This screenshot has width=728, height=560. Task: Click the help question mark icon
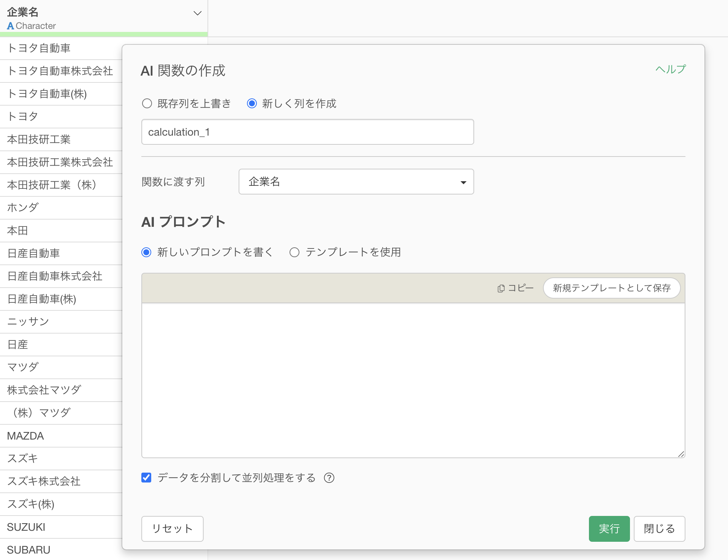pyautogui.click(x=329, y=478)
